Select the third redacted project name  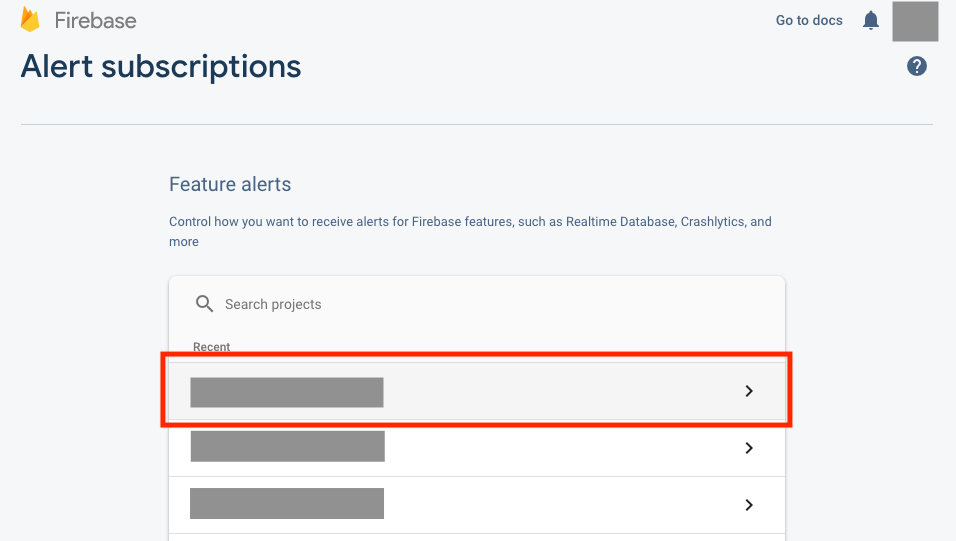[x=287, y=503]
